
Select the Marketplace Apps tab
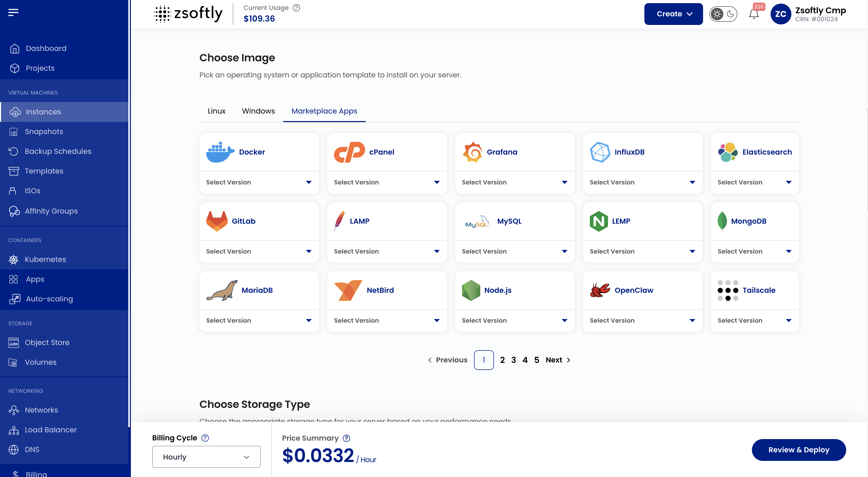(x=324, y=111)
